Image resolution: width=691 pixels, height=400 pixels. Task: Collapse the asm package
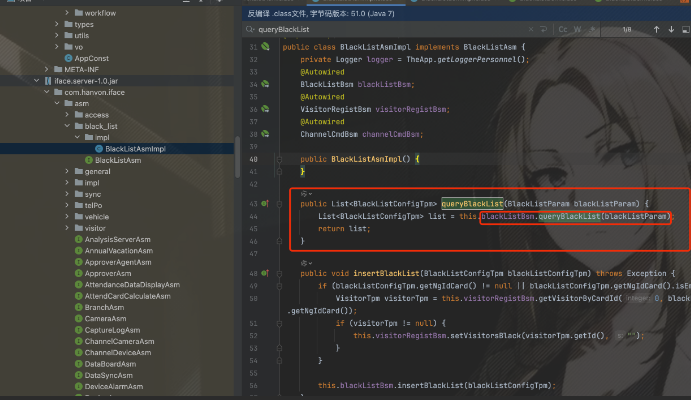pyautogui.click(x=57, y=103)
